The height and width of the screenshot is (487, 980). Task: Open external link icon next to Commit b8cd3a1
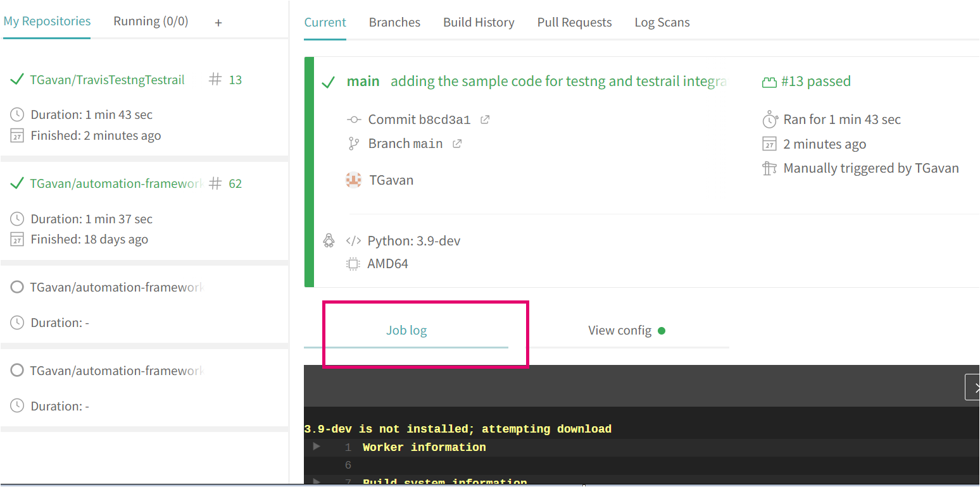coord(485,120)
